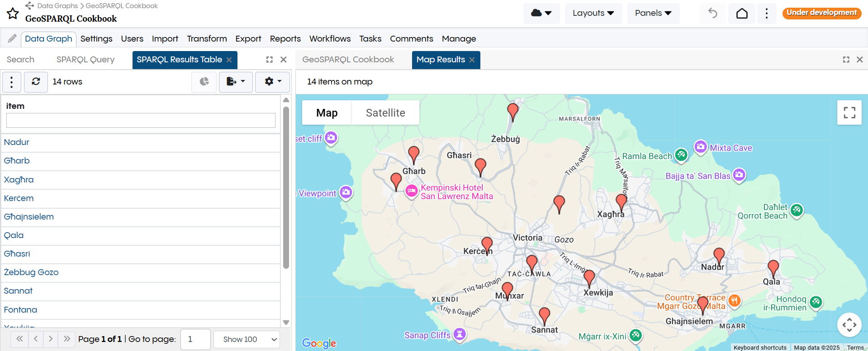Expand the Panels dropdown menu
Viewport: 868px width, 351px height.
tap(653, 13)
